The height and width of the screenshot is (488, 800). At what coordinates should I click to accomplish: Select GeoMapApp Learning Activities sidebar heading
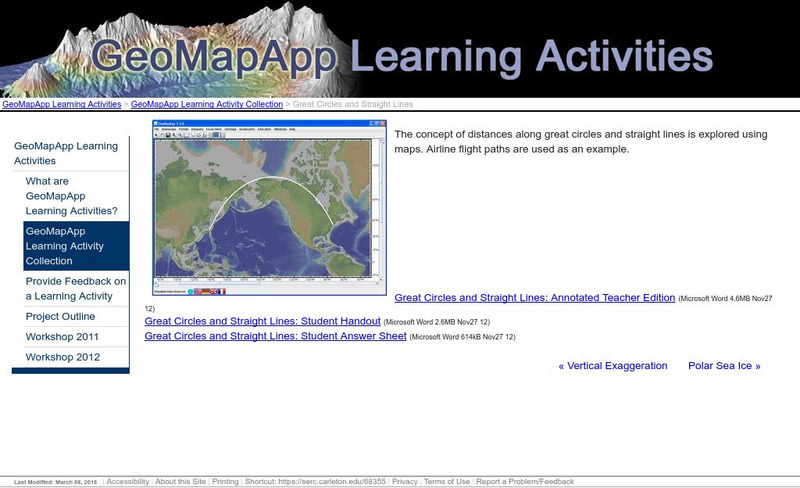tap(66, 153)
